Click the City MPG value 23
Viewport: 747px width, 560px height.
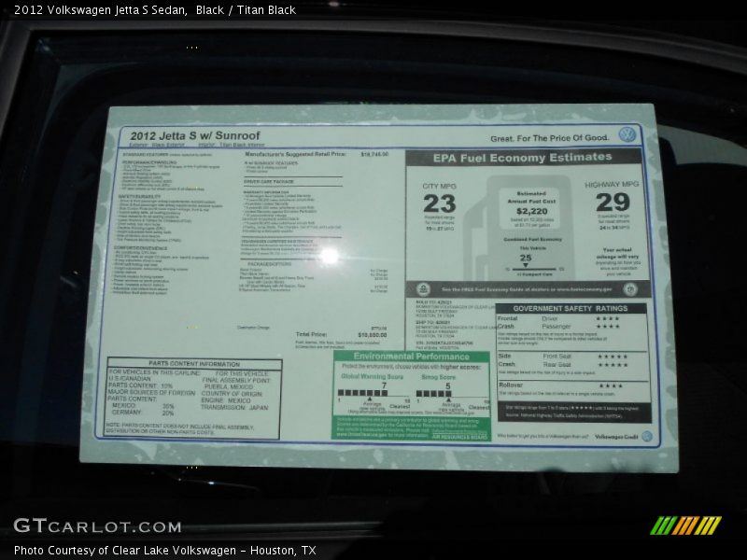pos(439,203)
